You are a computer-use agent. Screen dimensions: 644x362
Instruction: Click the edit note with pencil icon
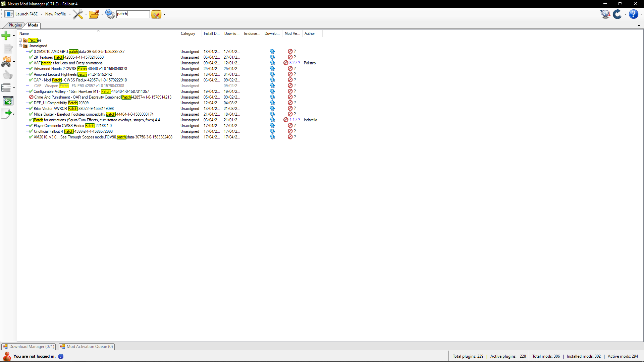[x=8, y=49]
